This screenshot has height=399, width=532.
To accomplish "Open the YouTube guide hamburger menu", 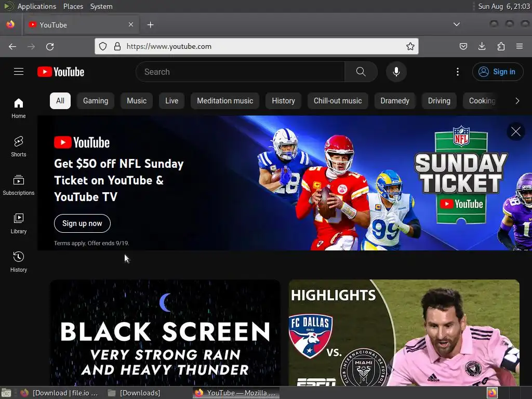I will pos(19,72).
